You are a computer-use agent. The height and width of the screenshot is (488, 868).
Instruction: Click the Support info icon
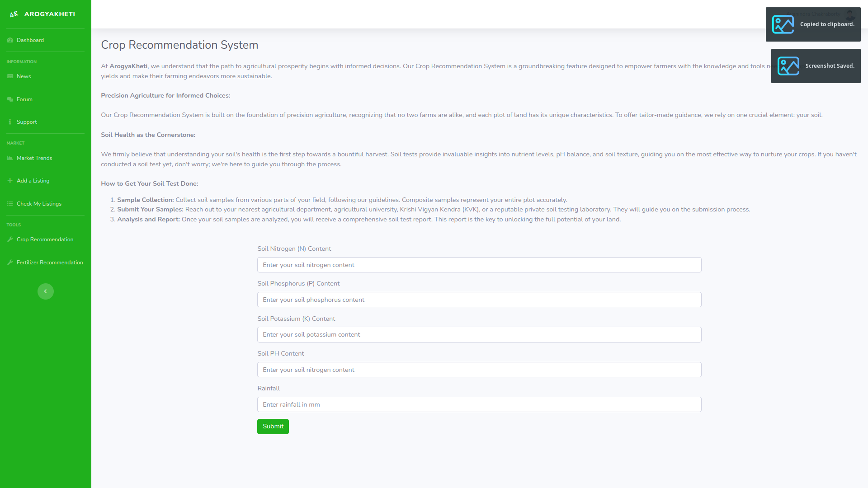[10, 122]
